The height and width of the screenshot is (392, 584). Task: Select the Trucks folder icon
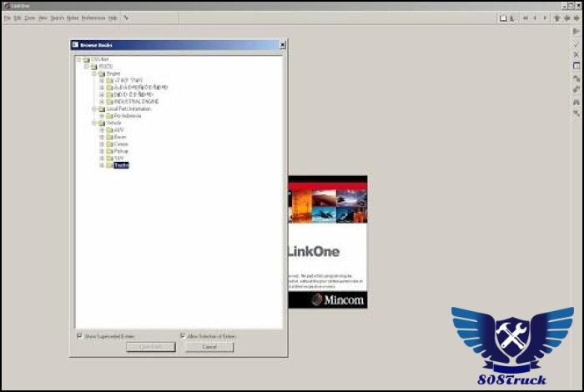[x=109, y=165]
